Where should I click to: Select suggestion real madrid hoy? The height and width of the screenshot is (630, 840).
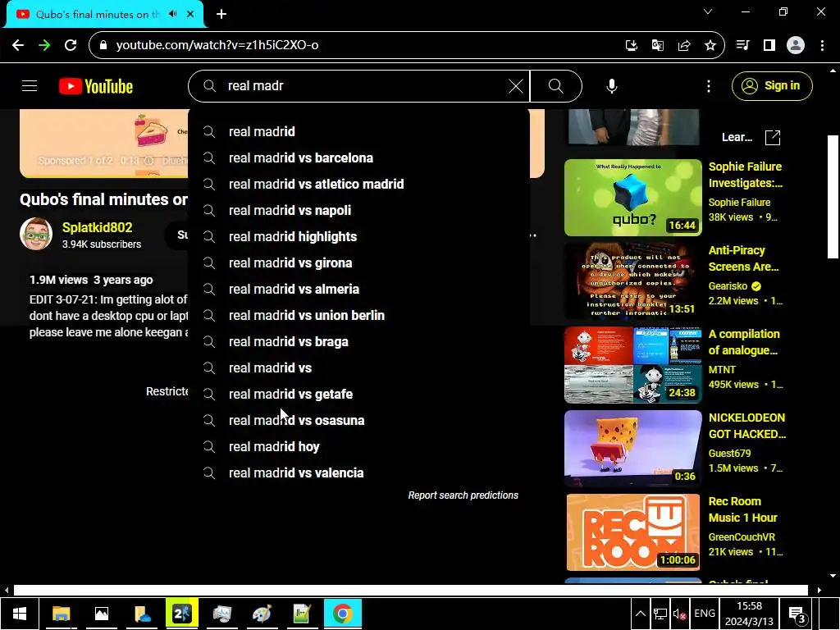click(358, 446)
